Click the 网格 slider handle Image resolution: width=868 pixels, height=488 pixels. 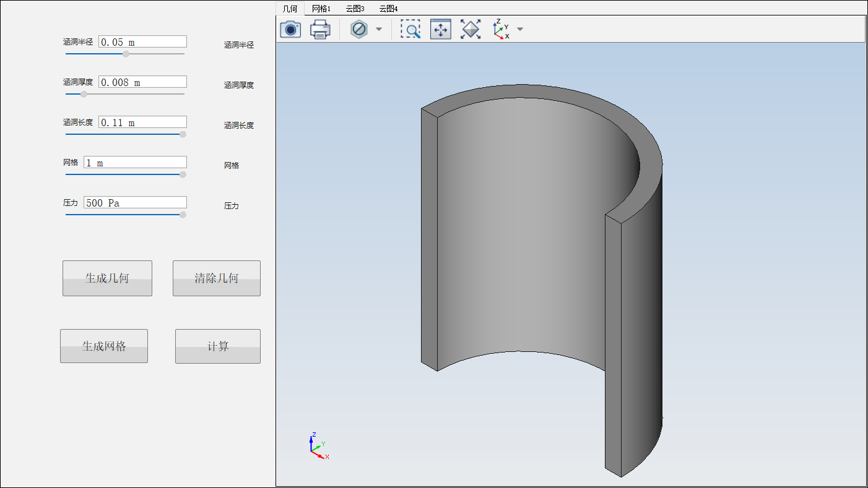pos(183,174)
